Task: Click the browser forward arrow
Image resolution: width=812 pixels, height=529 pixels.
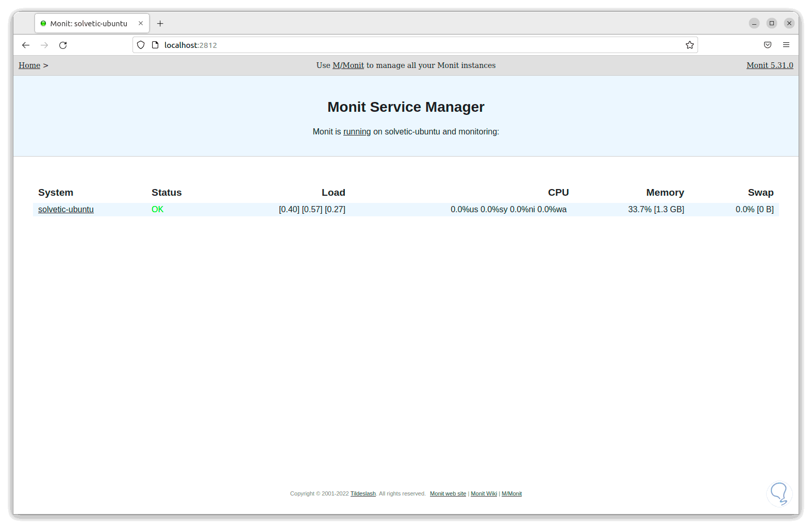Action: 44,45
